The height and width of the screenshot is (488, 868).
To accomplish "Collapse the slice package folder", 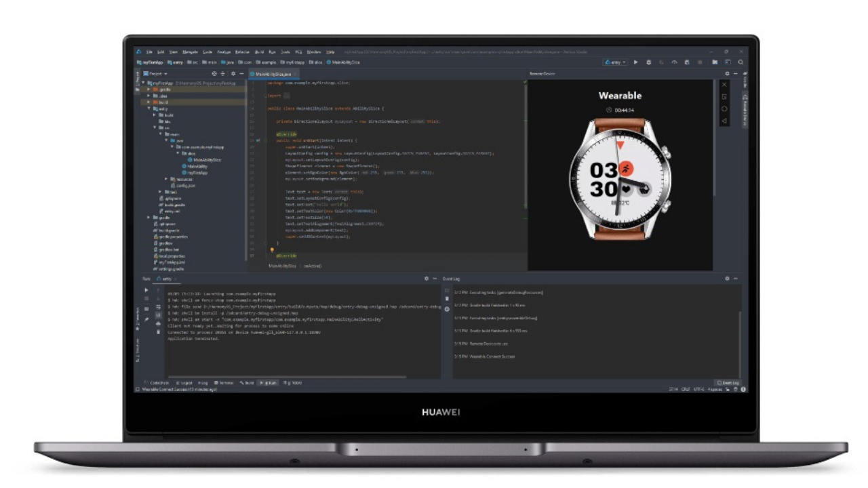I will coord(178,153).
